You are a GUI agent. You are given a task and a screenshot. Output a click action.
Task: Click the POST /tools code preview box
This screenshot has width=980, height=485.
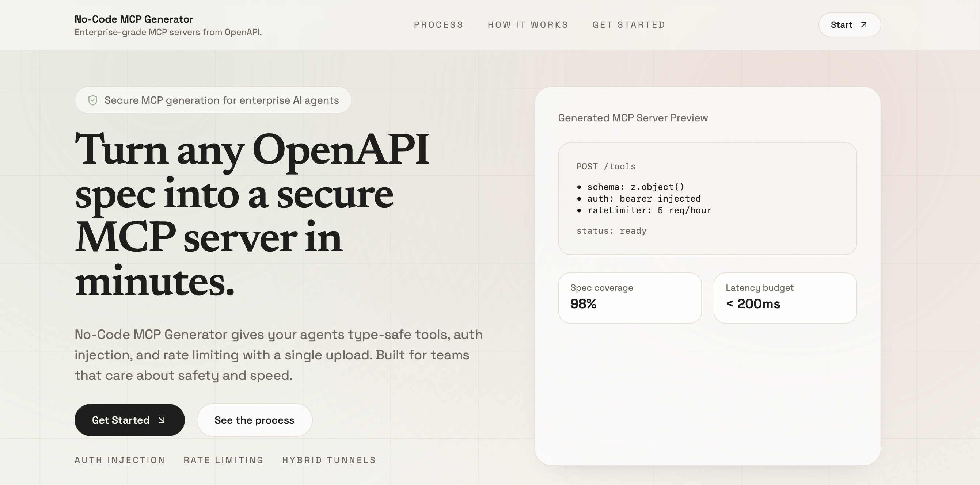pyautogui.click(x=707, y=198)
